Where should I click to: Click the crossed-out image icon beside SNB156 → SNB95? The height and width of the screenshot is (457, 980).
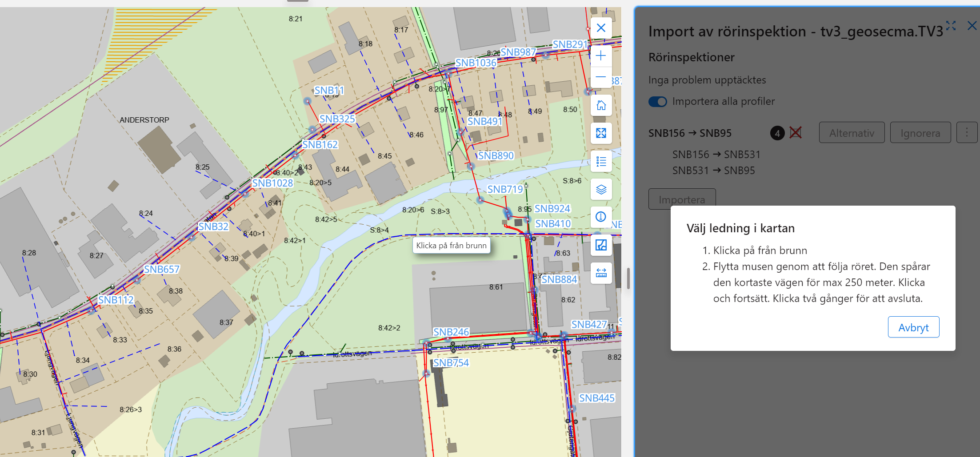[x=795, y=133]
